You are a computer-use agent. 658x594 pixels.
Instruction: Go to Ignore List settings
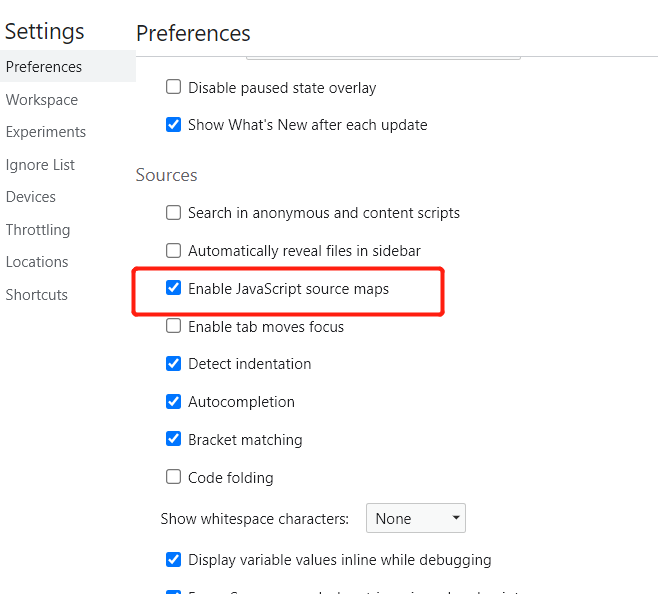pos(40,165)
